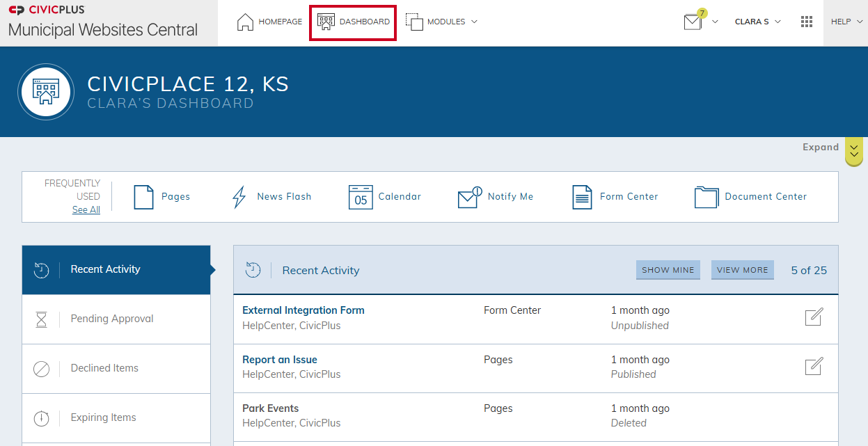Image resolution: width=868 pixels, height=446 pixels.
Task: Go to Homepage in top navigation
Action: pos(269,22)
